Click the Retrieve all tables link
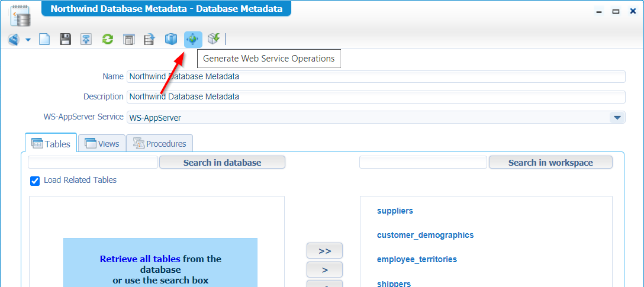This screenshot has width=644, height=287. (x=140, y=259)
